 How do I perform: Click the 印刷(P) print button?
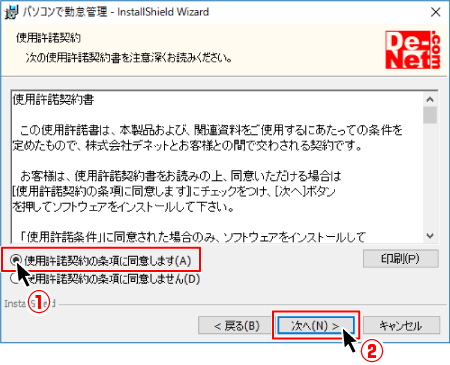pos(400,259)
